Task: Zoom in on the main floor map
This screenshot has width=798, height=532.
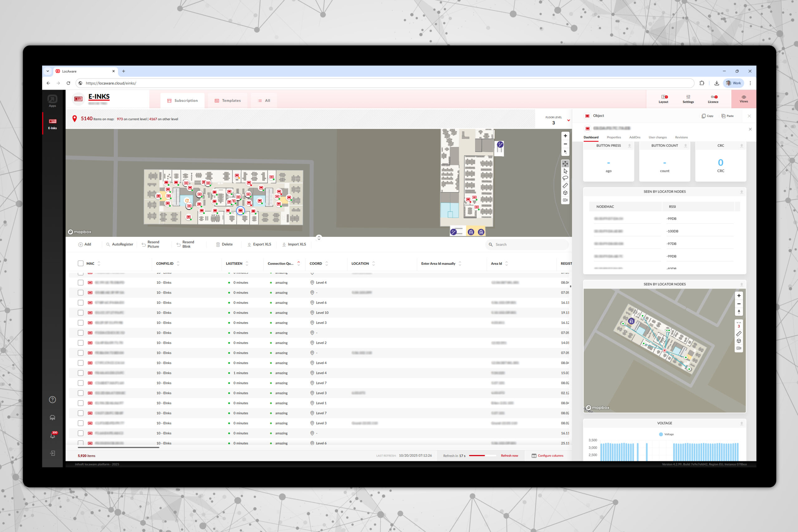Action: (565, 136)
